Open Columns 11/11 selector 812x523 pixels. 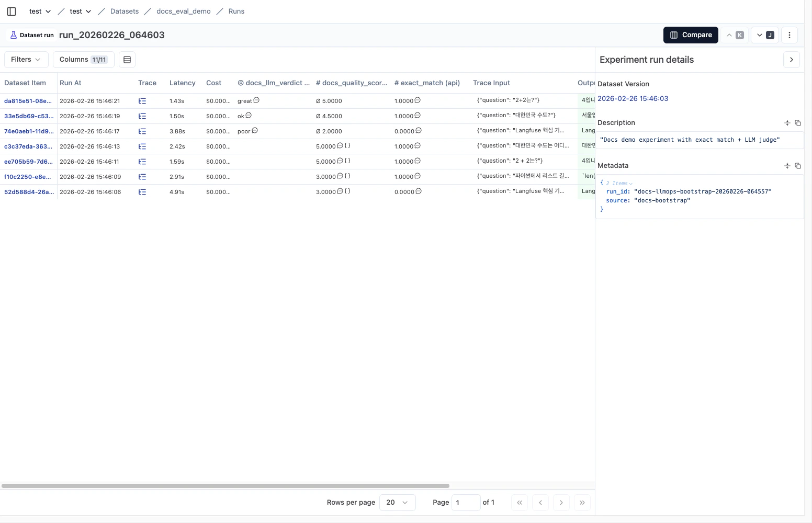click(x=84, y=60)
